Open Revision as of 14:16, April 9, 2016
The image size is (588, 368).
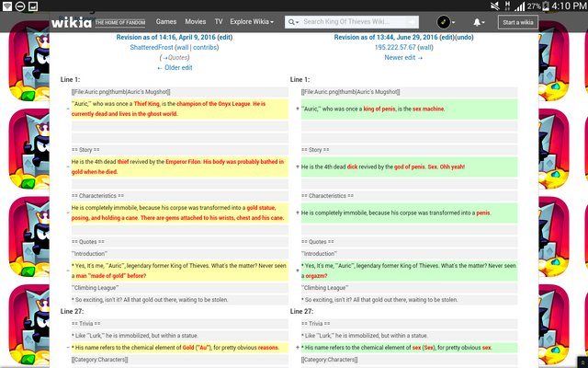tap(165, 37)
